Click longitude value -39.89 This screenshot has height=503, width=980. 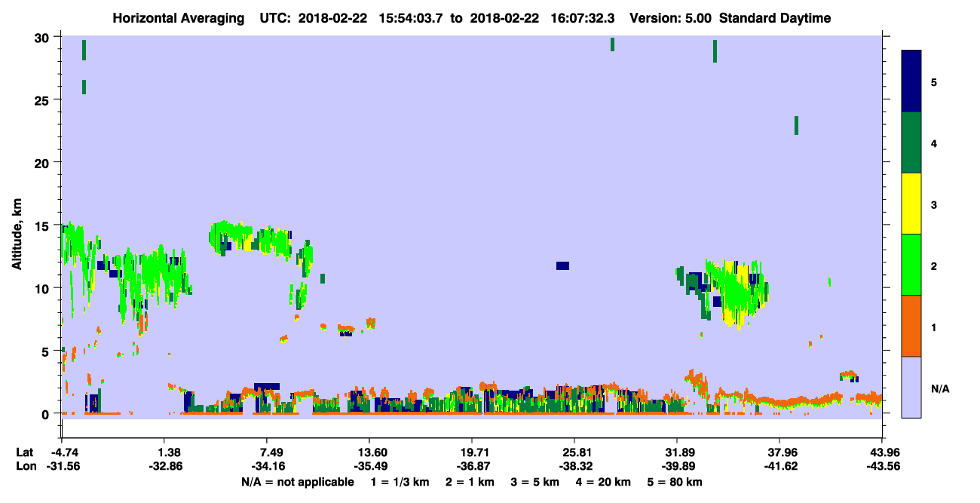tap(677, 466)
